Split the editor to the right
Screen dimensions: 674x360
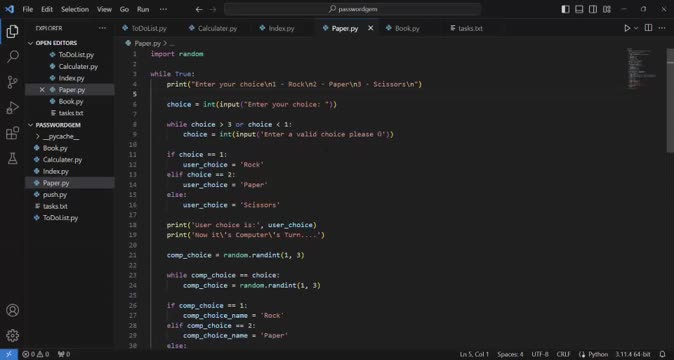pos(648,28)
